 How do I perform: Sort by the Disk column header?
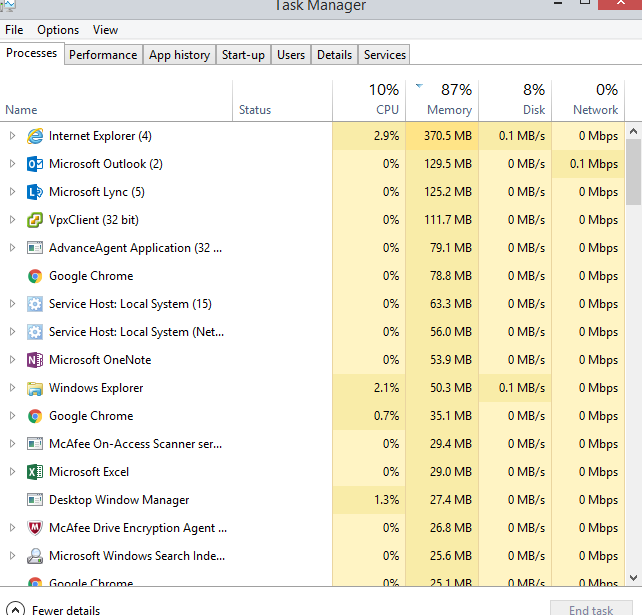point(515,101)
